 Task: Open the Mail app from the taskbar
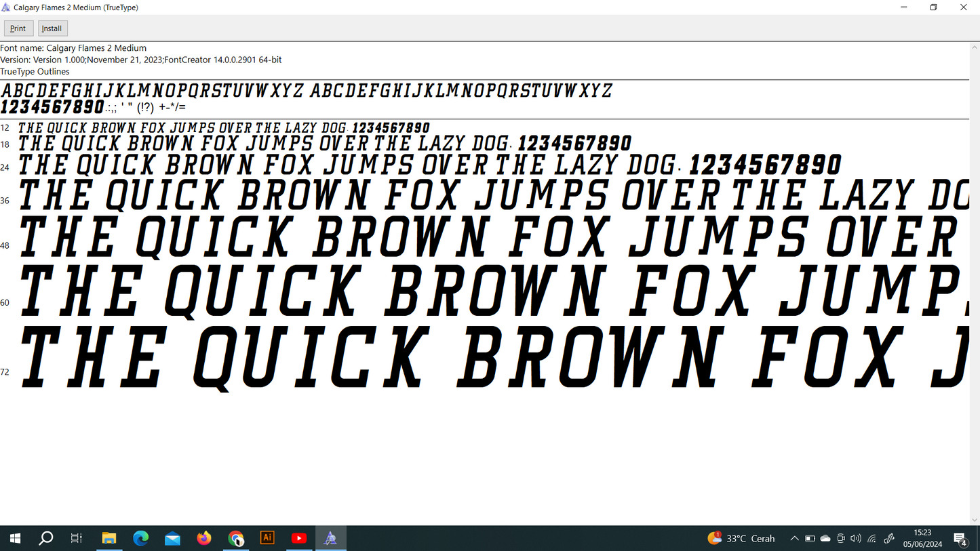pyautogui.click(x=172, y=538)
